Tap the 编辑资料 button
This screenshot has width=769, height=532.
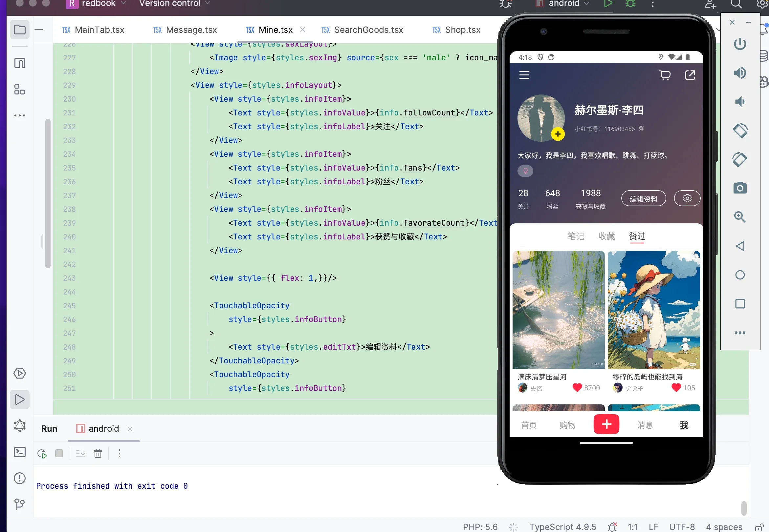[643, 199]
